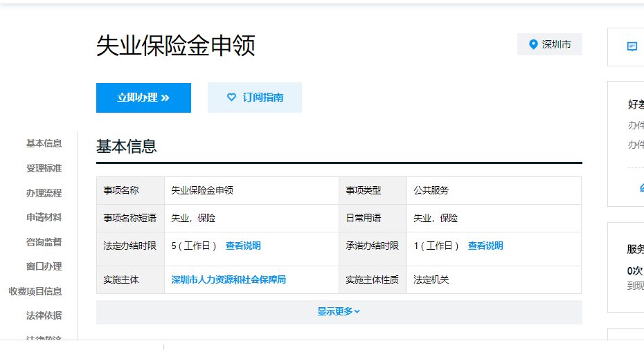
Task: Click the 基本信息 section heading
Action: (127, 147)
